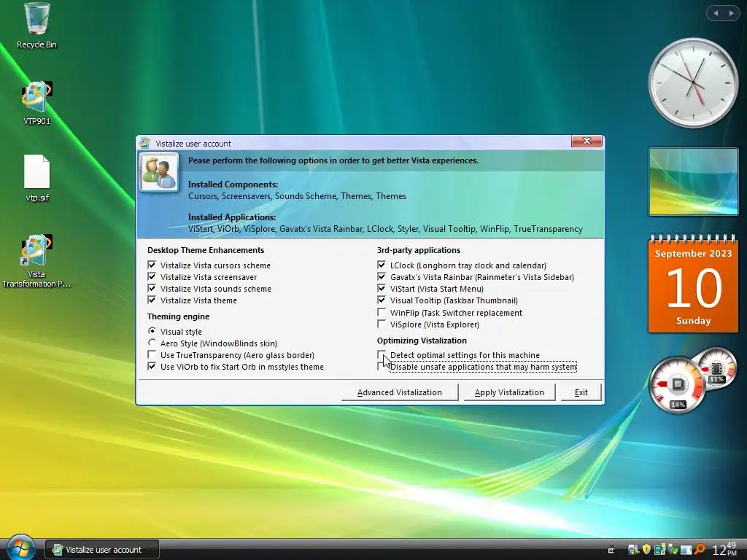Click the orange magnifier tray icon
Screen dimensions: 747x560
[x=700, y=549]
